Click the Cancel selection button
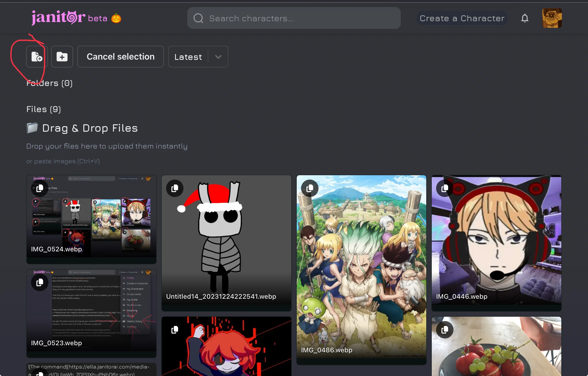588x376 pixels. tap(121, 57)
